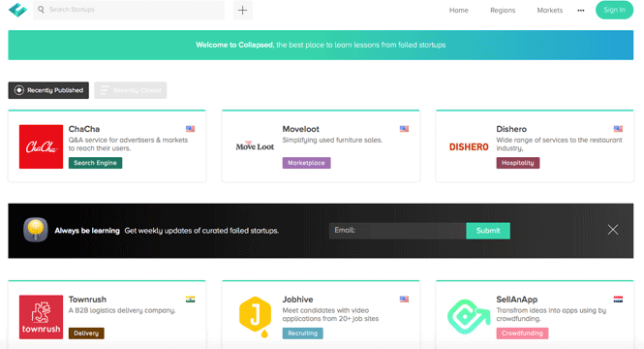Open the Dishero startup title
The image size is (644, 349).
(x=511, y=129)
